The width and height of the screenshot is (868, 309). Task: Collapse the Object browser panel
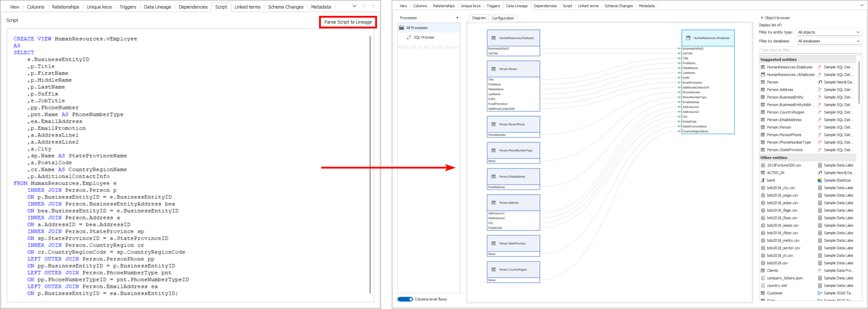tap(762, 18)
